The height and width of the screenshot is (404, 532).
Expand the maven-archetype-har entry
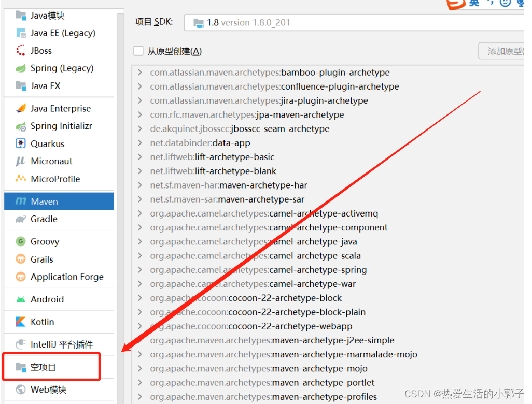(x=140, y=185)
